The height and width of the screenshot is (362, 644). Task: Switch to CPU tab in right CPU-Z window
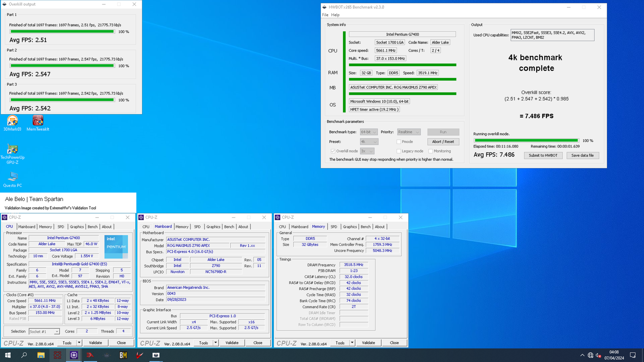pyautogui.click(x=282, y=227)
